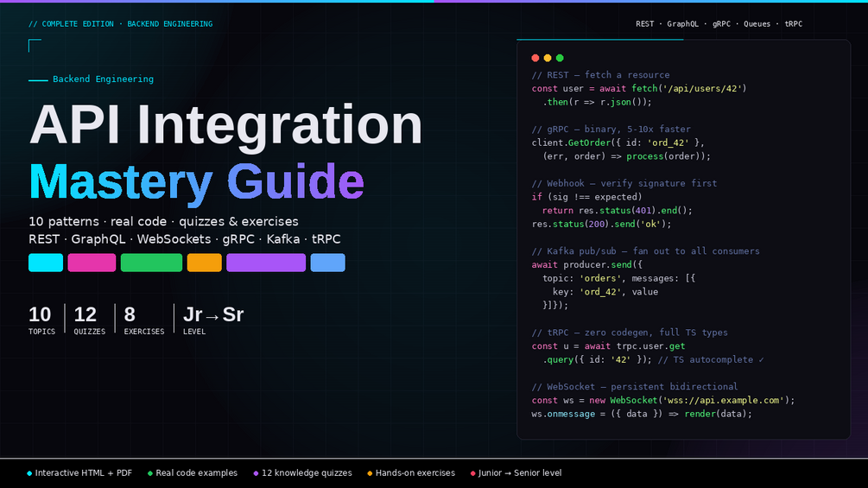Click 'Junior → Senior level' footer item

pyautogui.click(x=516, y=473)
